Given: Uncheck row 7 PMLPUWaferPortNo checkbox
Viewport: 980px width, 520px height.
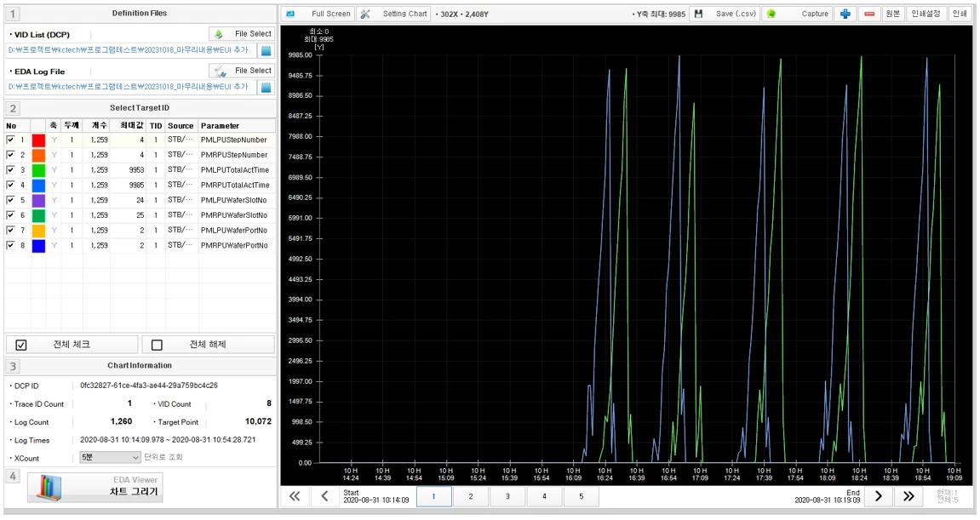Looking at the screenshot, I should 10,230.
